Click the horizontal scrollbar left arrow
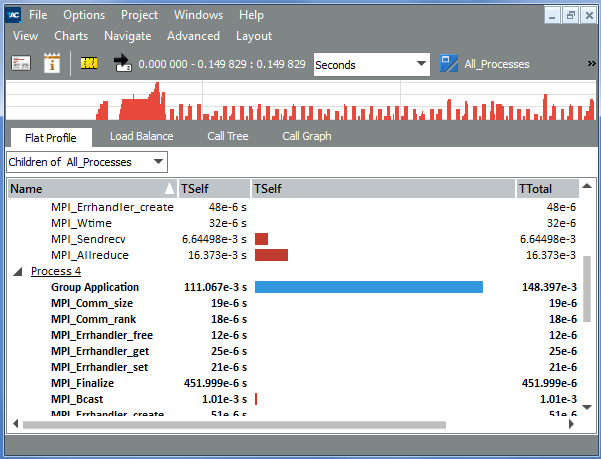 click(15, 424)
